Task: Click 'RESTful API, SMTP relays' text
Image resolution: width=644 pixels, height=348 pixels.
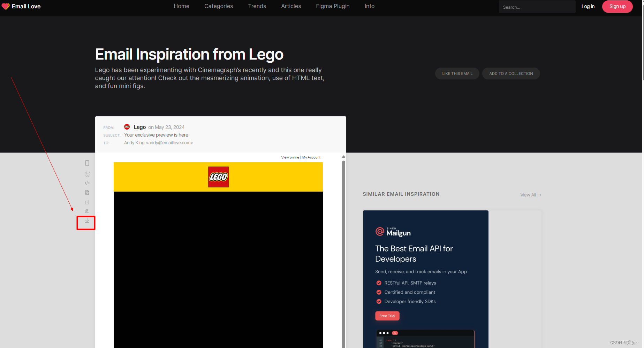Action: coord(410,283)
